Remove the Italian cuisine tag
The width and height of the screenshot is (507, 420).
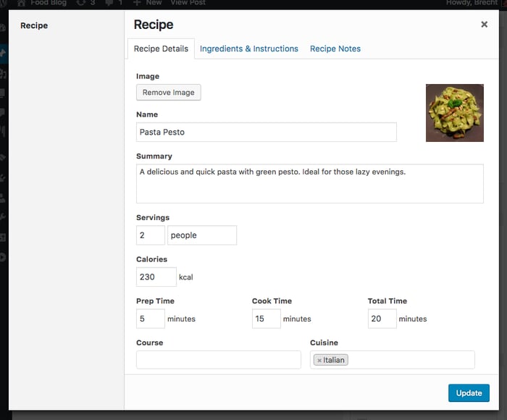pyautogui.click(x=319, y=360)
